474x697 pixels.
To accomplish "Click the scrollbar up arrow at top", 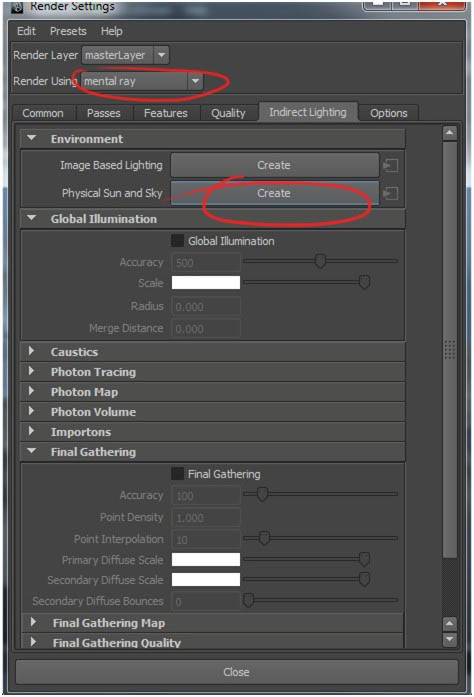I will pos(450,132).
